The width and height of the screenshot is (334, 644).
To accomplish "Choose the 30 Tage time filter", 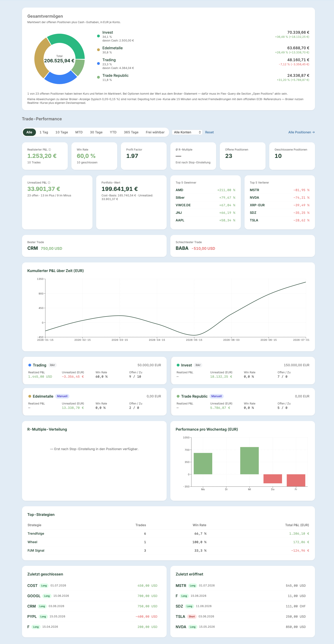I will point(96,132).
